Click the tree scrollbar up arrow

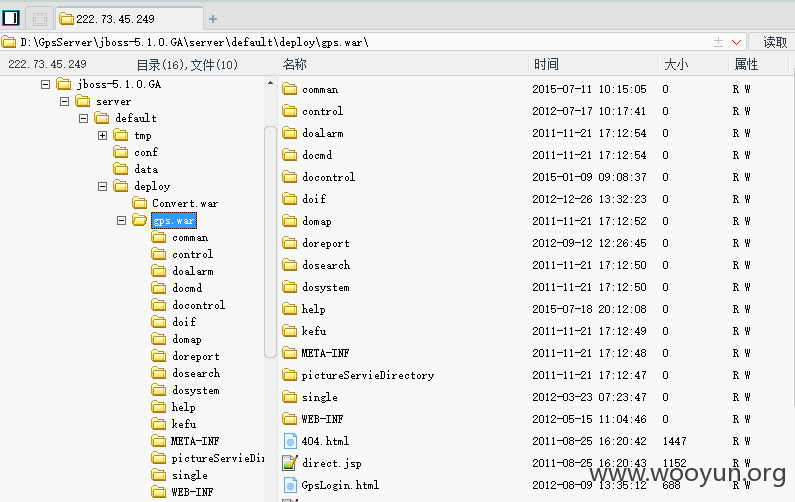[270, 83]
